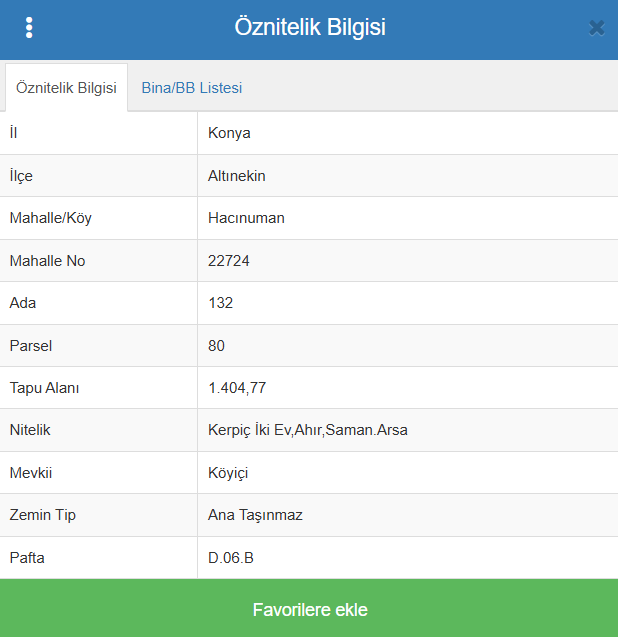Click the Zemin Tip row label
The image size is (618, 637).
pyautogui.click(x=43, y=515)
